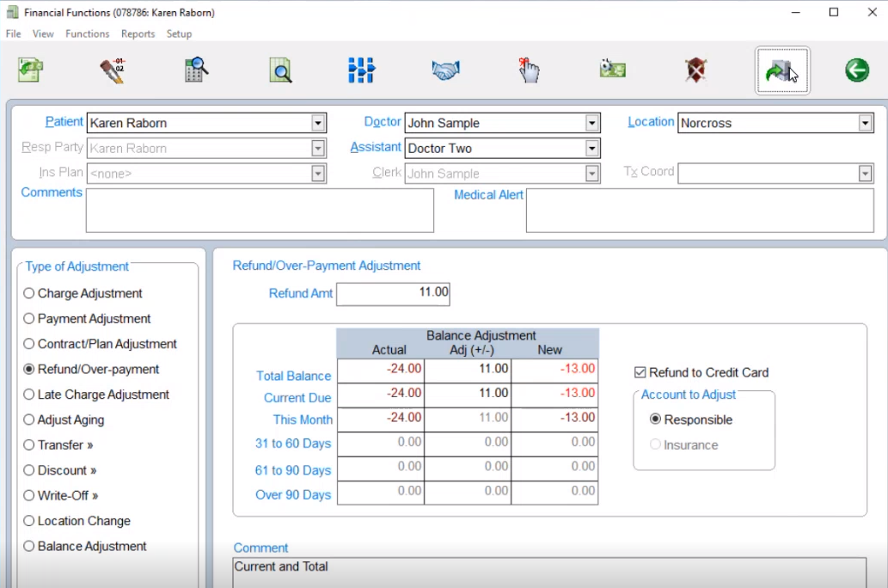Click the pencil with dates toolbar icon
This screenshot has width=888, height=588.
tap(112, 70)
